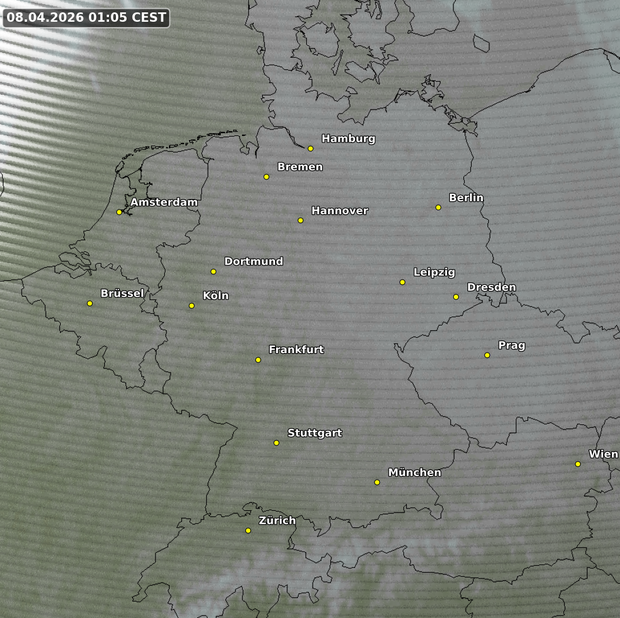This screenshot has width=620, height=618.
Task: Click the Stuttgart yellow location dot
Action: (x=277, y=443)
